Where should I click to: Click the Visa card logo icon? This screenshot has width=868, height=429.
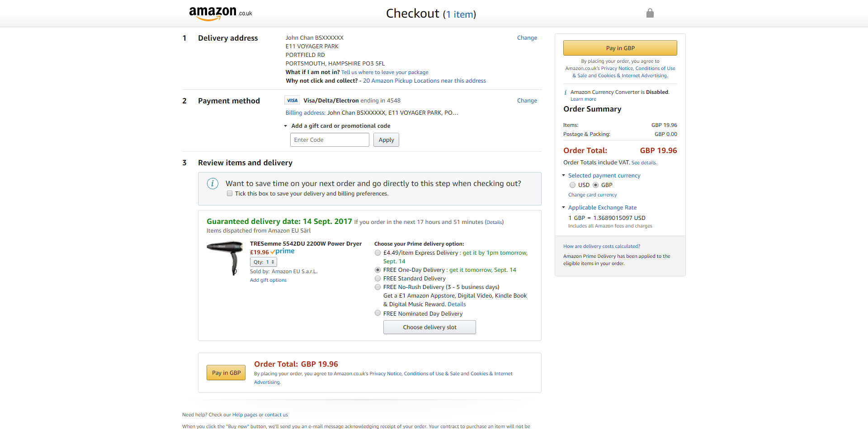pos(292,100)
